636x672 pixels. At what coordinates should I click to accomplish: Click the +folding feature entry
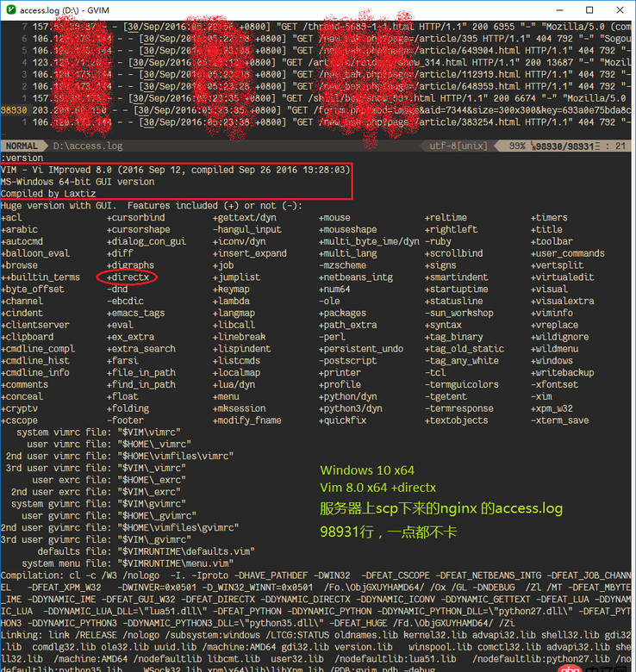pos(128,409)
